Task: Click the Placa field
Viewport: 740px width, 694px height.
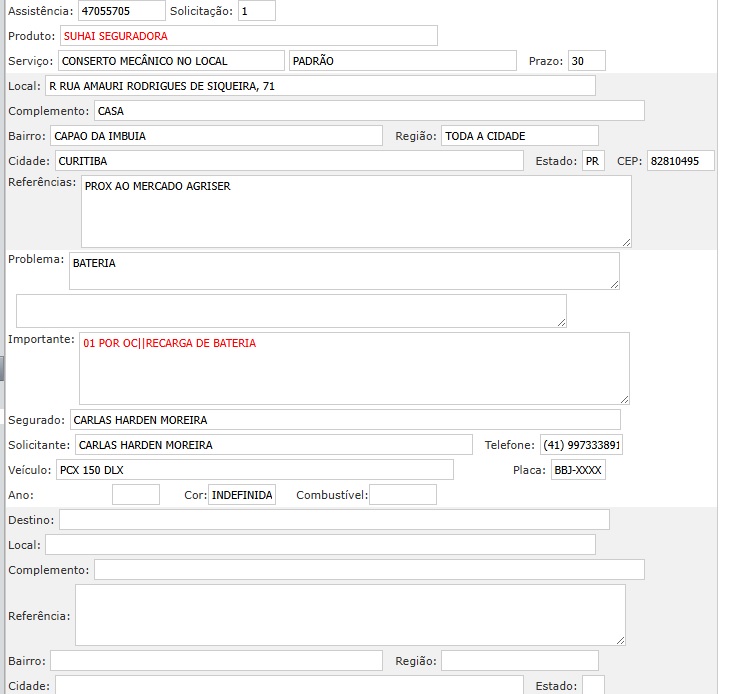Action: (x=578, y=470)
